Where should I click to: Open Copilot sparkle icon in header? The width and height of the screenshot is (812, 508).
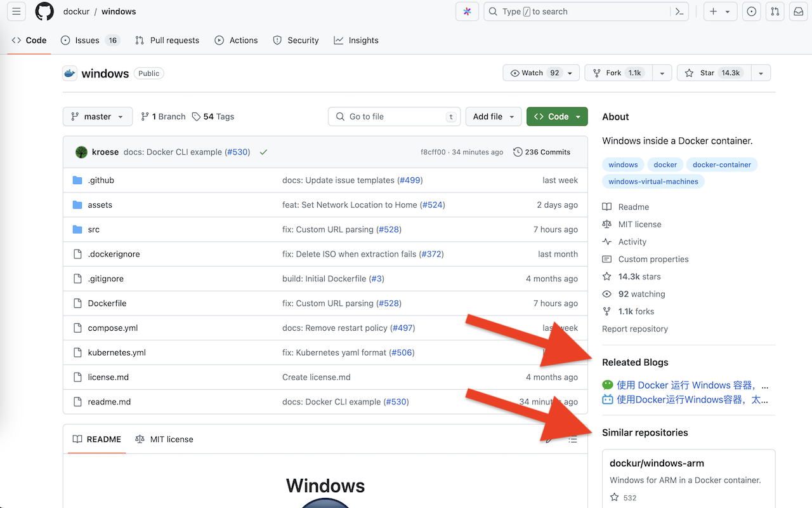pyautogui.click(x=467, y=11)
